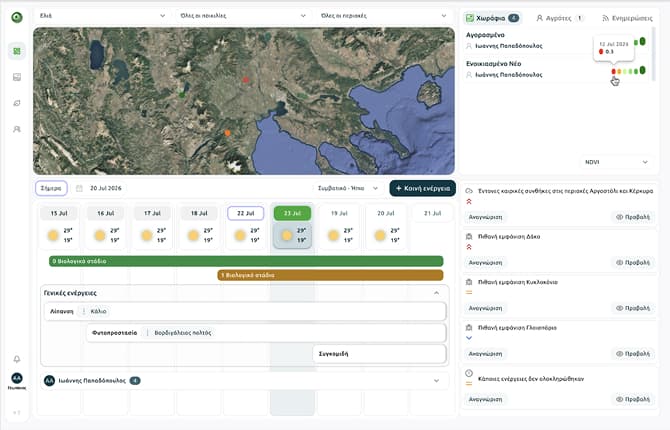Open the farmers sidebar user icon
The width and height of the screenshot is (670, 430).
(x=17, y=129)
